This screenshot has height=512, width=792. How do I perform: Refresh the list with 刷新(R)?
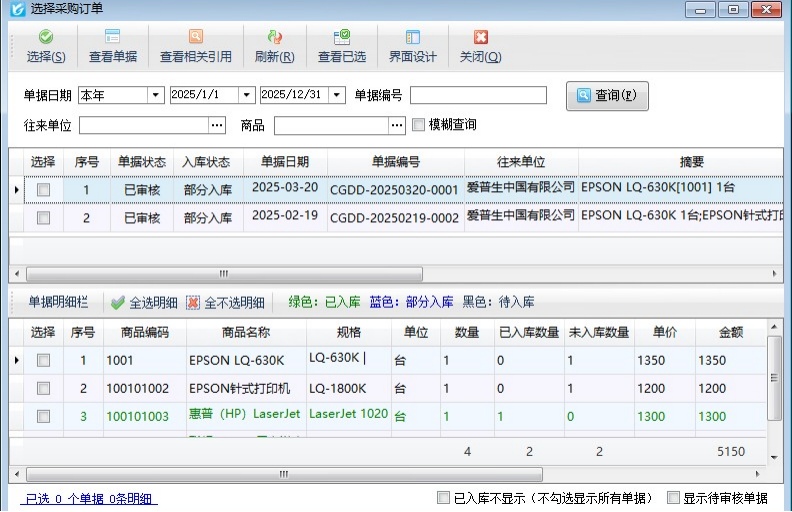[274, 38]
